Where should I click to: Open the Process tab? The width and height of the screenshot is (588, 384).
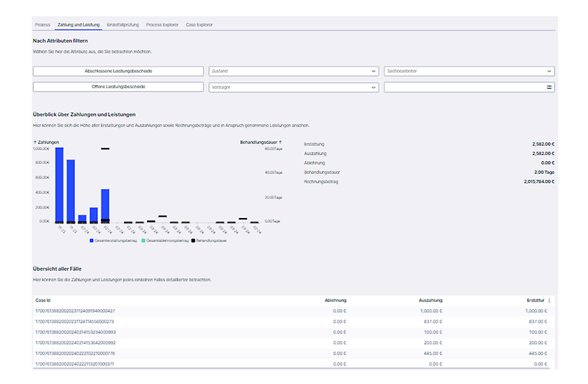click(43, 25)
